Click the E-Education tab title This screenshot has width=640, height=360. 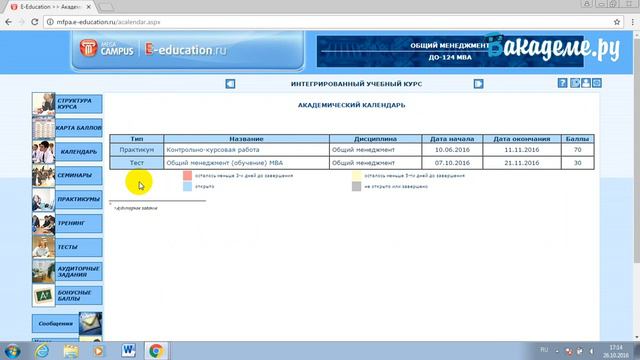[50, 7]
